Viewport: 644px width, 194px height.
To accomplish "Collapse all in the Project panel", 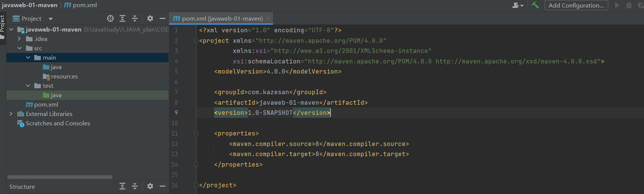I will pyautogui.click(x=135, y=18).
